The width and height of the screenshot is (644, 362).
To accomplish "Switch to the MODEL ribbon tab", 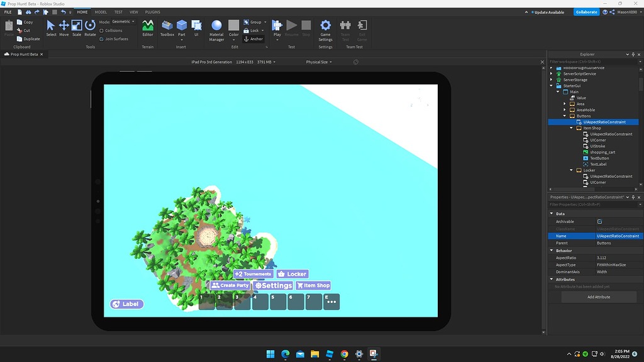I will (101, 11).
